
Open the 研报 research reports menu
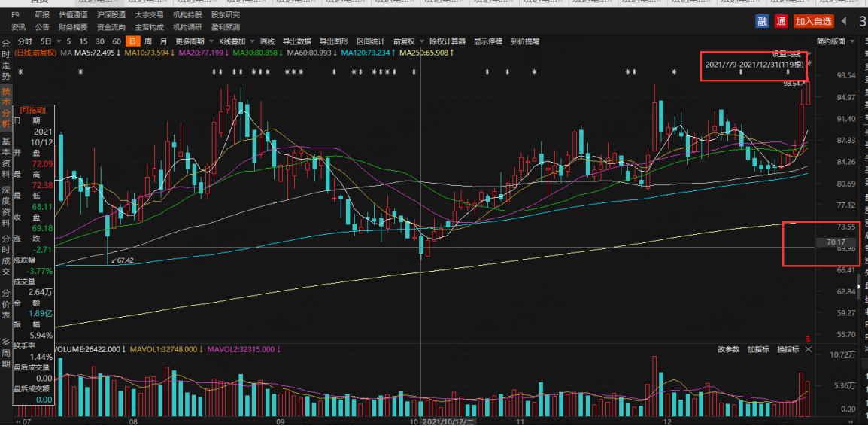(41, 14)
